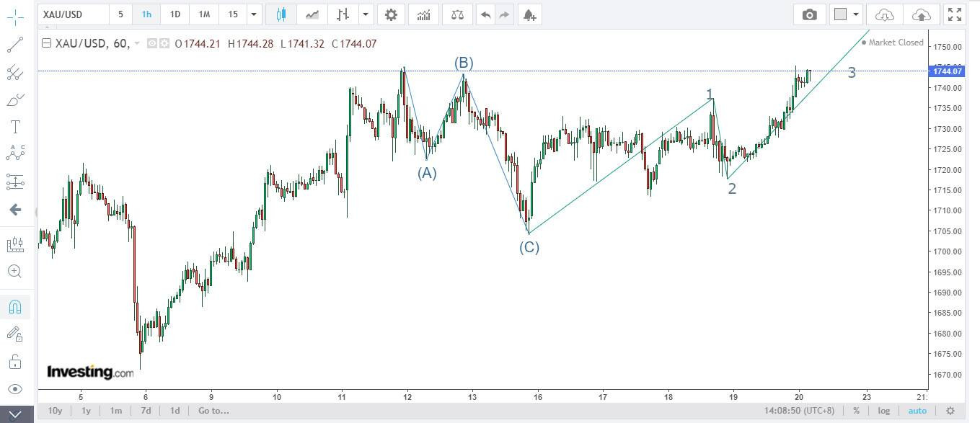Screen dimensions: 980x423
Task: Click the Market Closed status
Action: click(892, 43)
